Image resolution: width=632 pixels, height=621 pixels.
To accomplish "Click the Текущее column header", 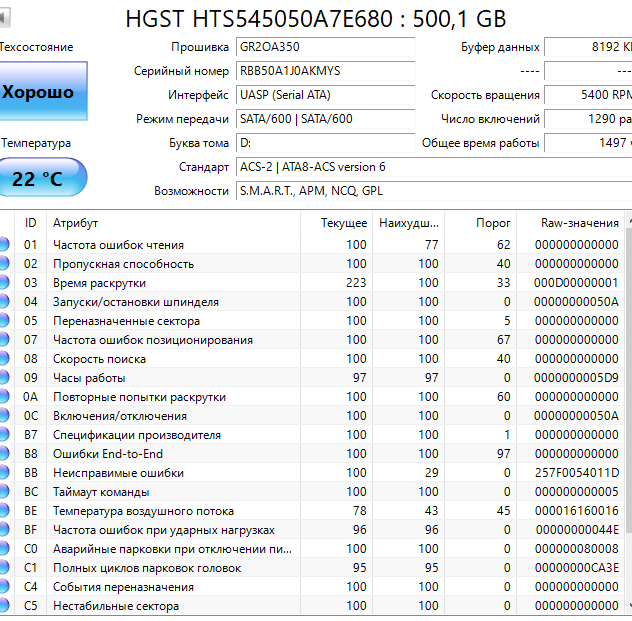I will pos(336,223).
